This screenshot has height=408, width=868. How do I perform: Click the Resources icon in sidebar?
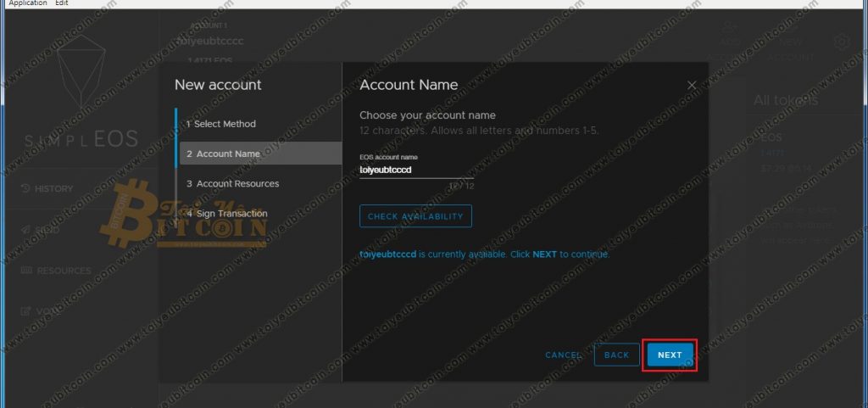(25, 271)
